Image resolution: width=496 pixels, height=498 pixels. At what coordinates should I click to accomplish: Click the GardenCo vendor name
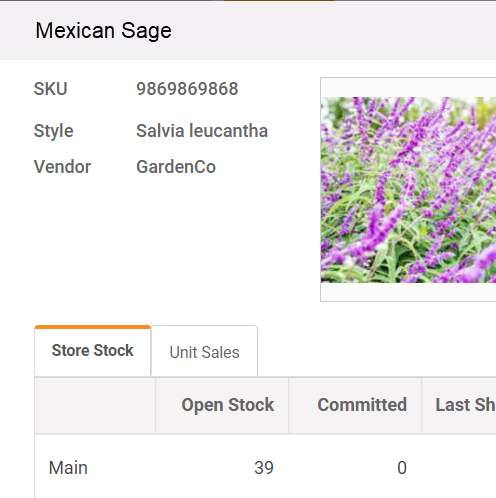(x=176, y=167)
